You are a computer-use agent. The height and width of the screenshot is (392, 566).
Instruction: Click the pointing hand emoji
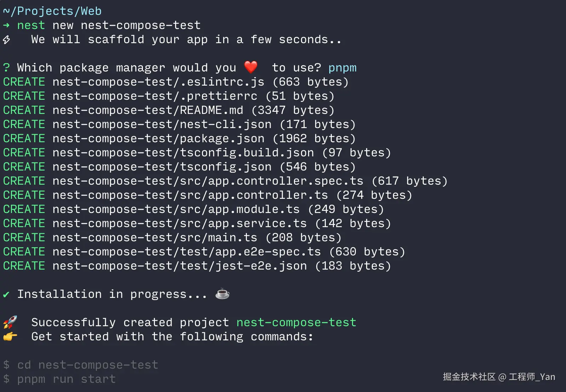(10, 336)
